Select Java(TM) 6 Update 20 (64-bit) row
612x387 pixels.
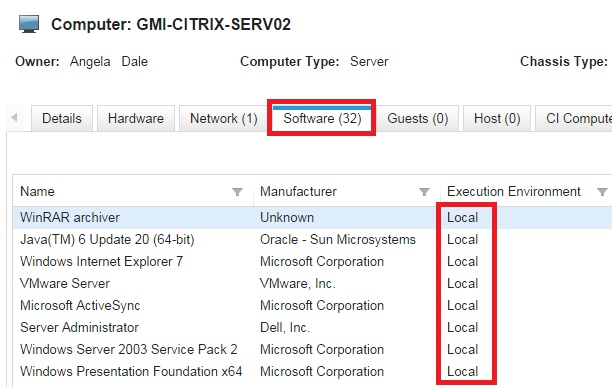pos(312,240)
